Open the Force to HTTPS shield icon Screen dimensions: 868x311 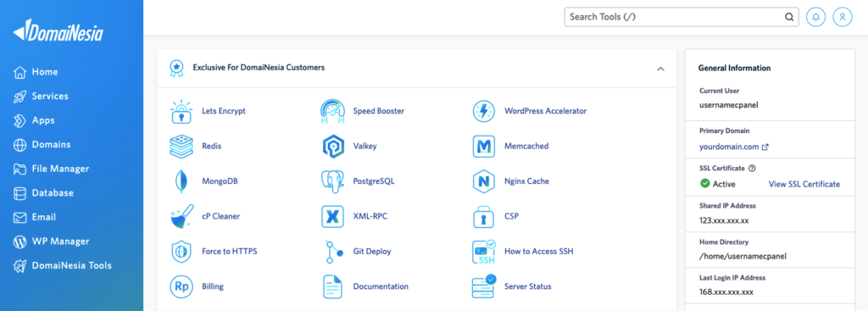181,251
